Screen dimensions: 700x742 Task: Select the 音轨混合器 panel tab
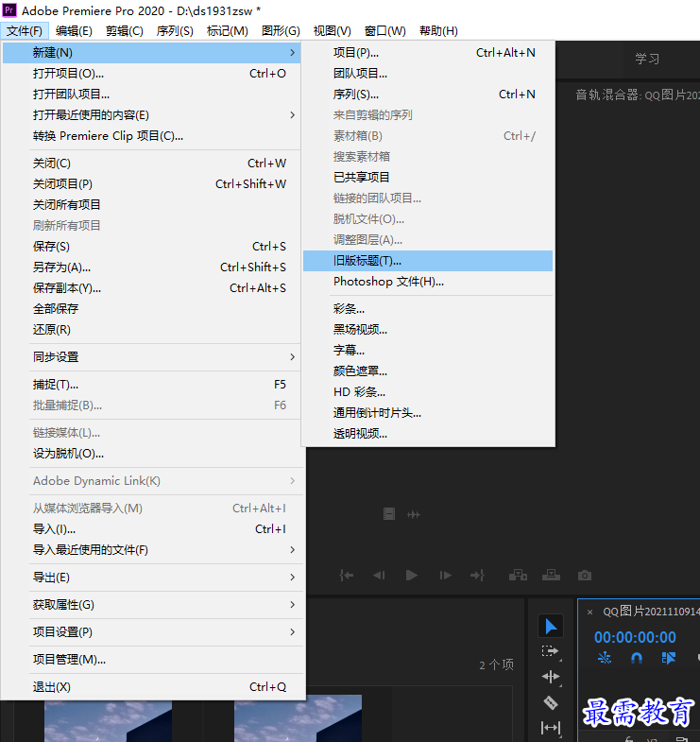tap(637, 95)
